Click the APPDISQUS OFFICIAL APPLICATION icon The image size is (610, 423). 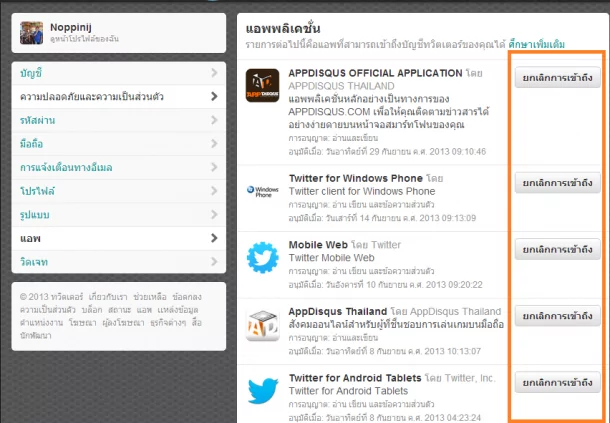tap(263, 86)
